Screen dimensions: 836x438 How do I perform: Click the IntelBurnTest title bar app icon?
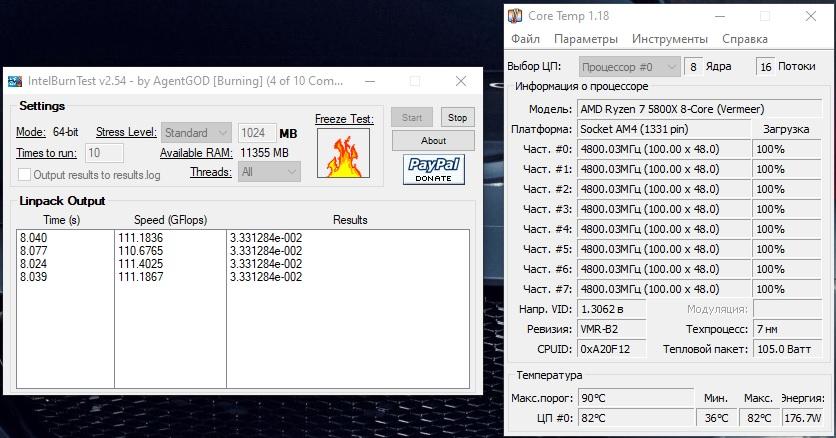coord(15,81)
